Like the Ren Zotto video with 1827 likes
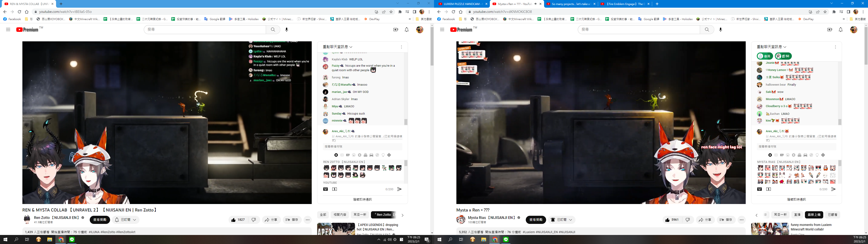This screenshot has width=868, height=244. click(x=238, y=220)
